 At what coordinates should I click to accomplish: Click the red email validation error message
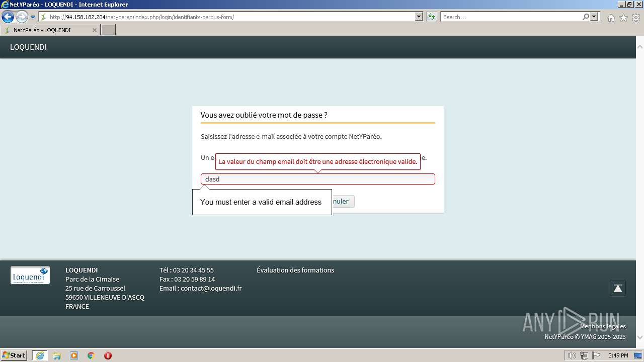(x=318, y=162)
